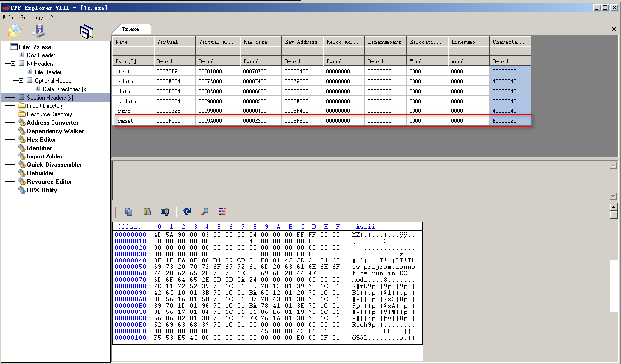Viewport: 621px width, 364px height.
Task: Click hex offset row 000000F0
Action: (x=131, y=331)
